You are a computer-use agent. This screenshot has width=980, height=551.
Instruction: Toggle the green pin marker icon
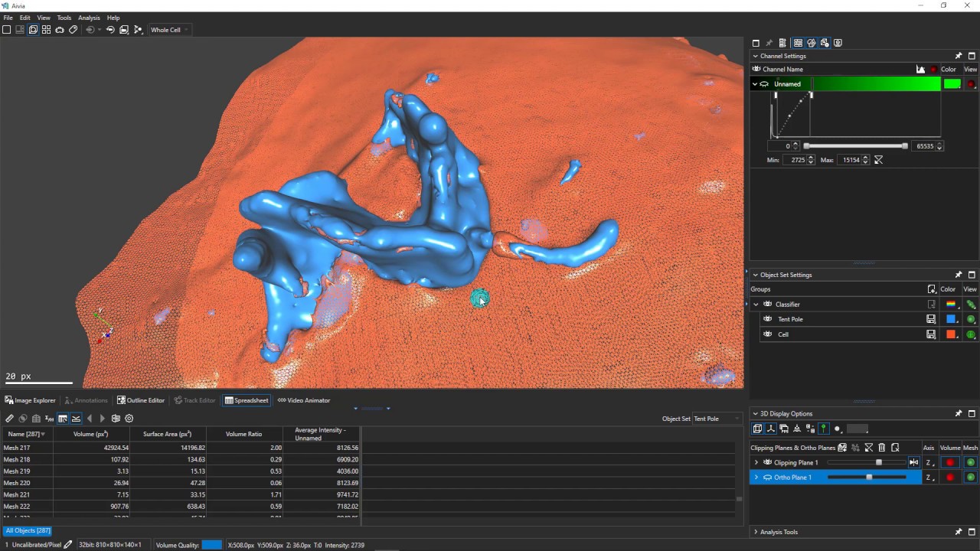[823, 429]
